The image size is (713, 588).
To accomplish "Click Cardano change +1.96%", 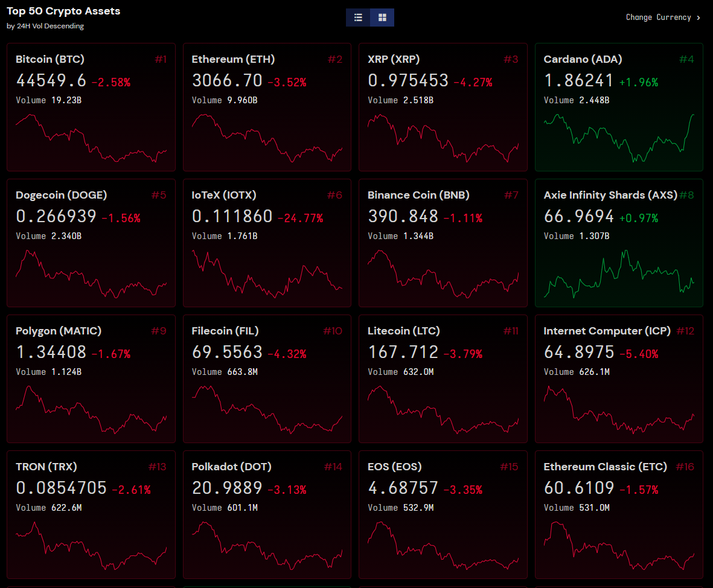I will coord(639,82).
